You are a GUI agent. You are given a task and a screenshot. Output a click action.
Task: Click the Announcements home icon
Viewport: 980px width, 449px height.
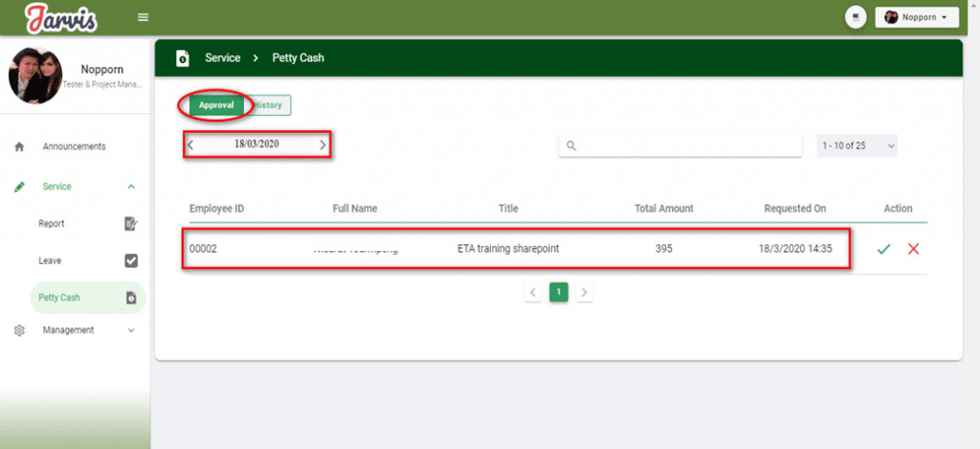click(x=19, y=146)
